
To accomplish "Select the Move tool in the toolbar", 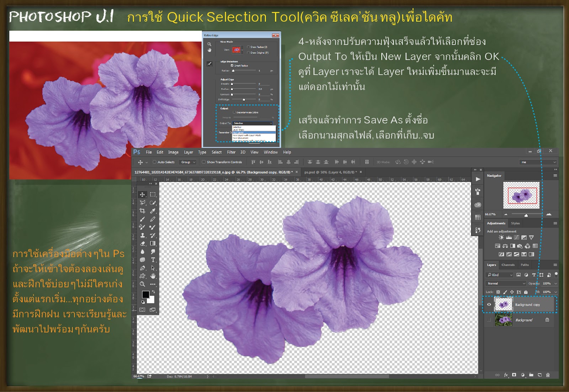I will tap(142, 194).
